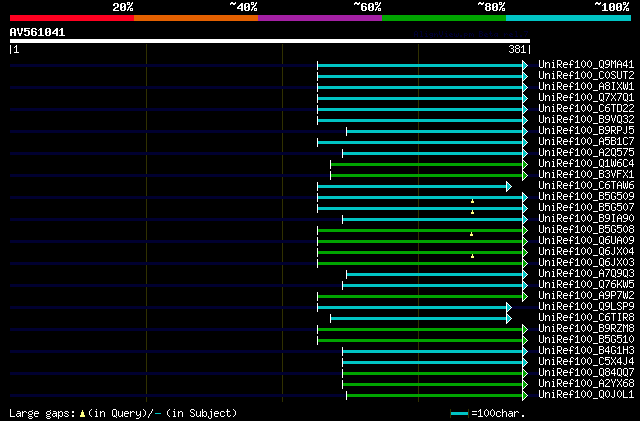Click the green alignment bar for UniRef100_B9RZM8

pyautogui.click(x=420, y=330)
